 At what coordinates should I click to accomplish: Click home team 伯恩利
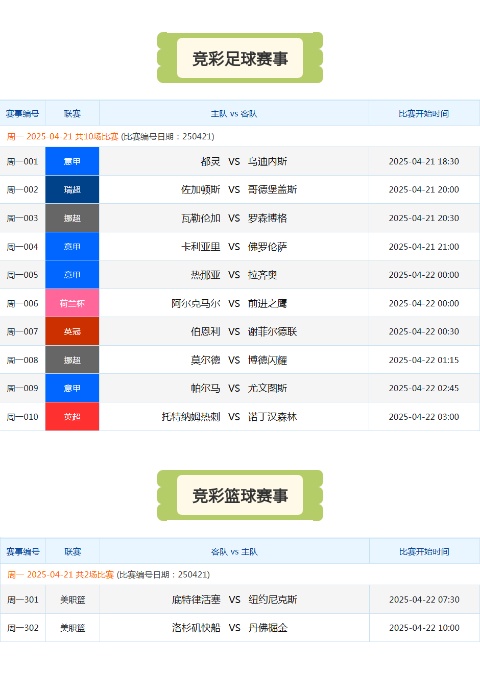[x=205, y=332]
